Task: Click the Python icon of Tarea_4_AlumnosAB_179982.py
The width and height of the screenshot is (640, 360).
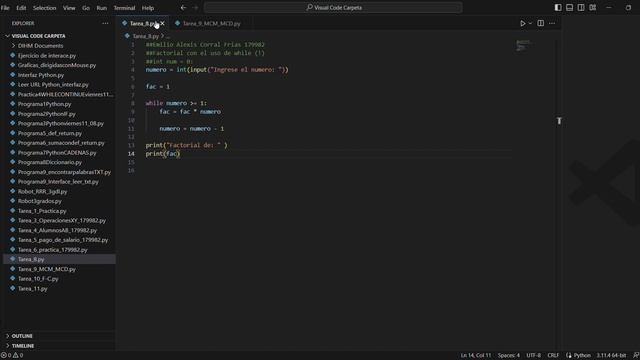Action: click(13, 230)
